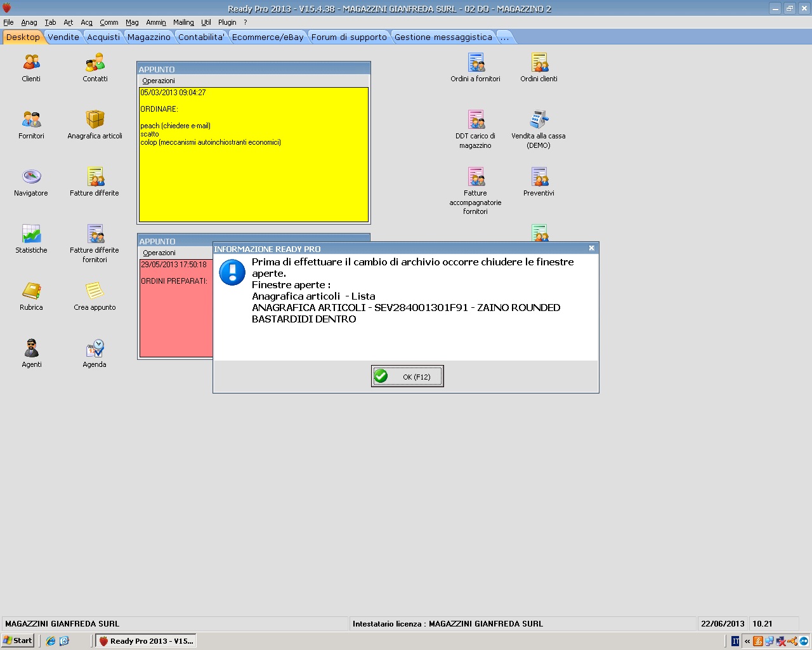The height and width of the screenshot is (650, 812).
Task: Launch Internet Explorer from quick launch
Action: 51,641
